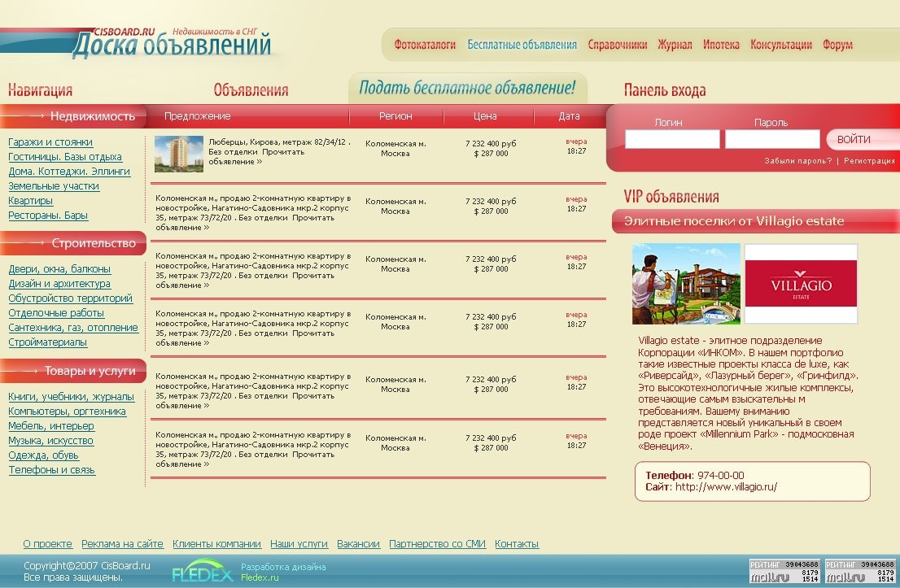The width and height of the screenshot is (900, 588).
Task: Open Стройматериалы category
Action: click(x=48, y=342)
